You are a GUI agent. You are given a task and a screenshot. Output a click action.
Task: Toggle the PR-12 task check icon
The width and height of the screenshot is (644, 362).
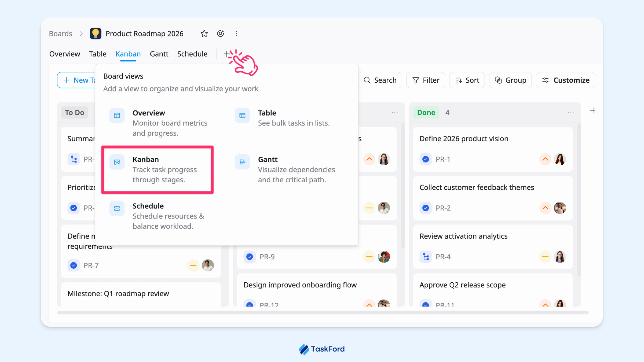click(250, 304)
